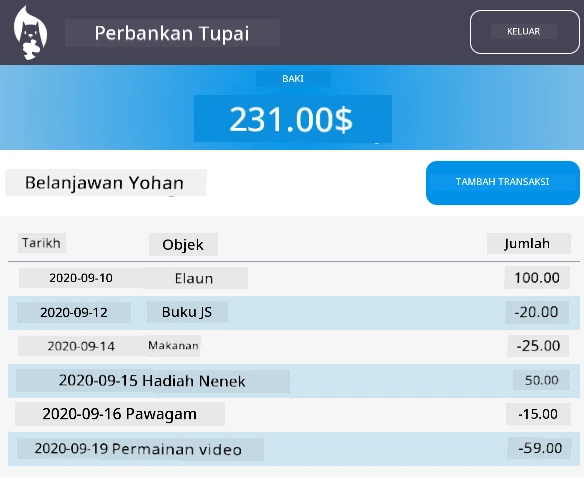Screen dimensions: 584x500
Task: Click the Belanjawan Yohan heading
Action: point(105,183)
